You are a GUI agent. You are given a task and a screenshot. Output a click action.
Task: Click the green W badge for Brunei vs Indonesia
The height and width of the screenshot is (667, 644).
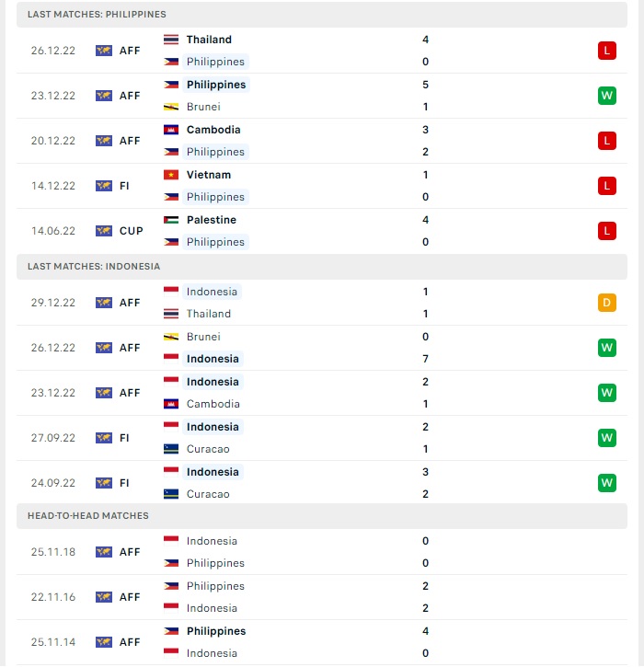pos(607,348)
